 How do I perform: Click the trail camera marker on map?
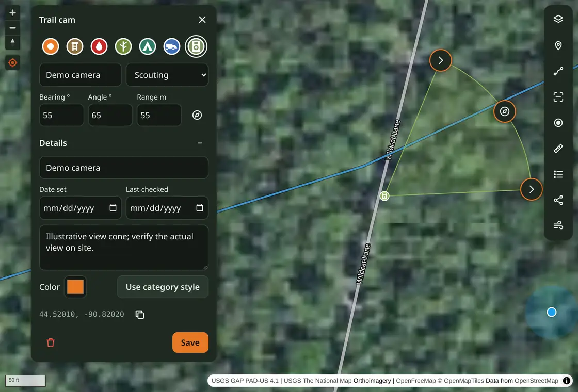coord(384,196)
